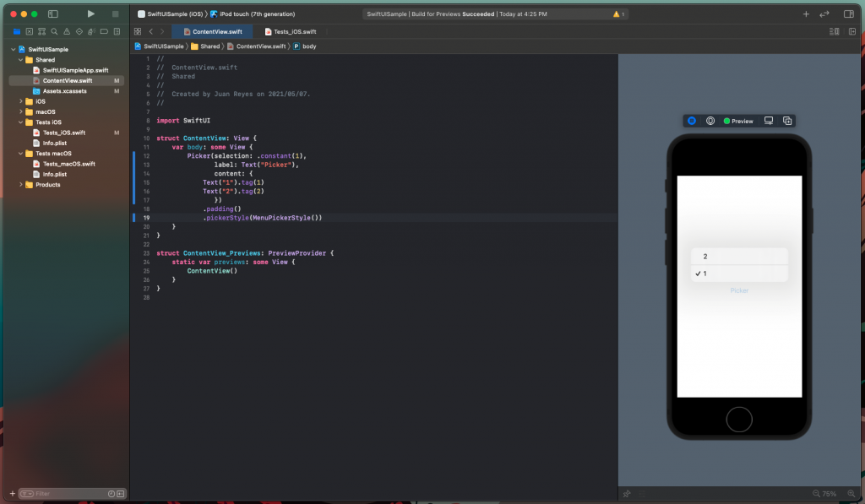Open the Test navigator diamond icon
This screenshot has height=504, width=865.
click(x=79, y=31)
